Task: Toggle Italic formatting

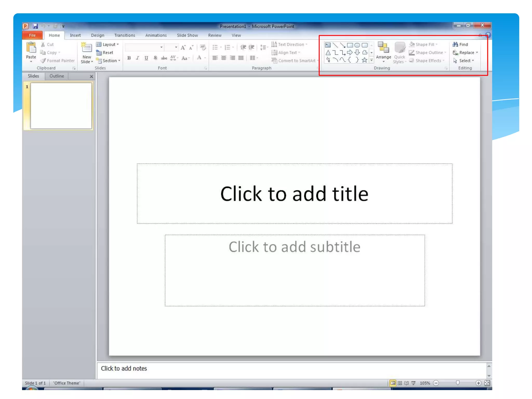Action: point(137,58)
